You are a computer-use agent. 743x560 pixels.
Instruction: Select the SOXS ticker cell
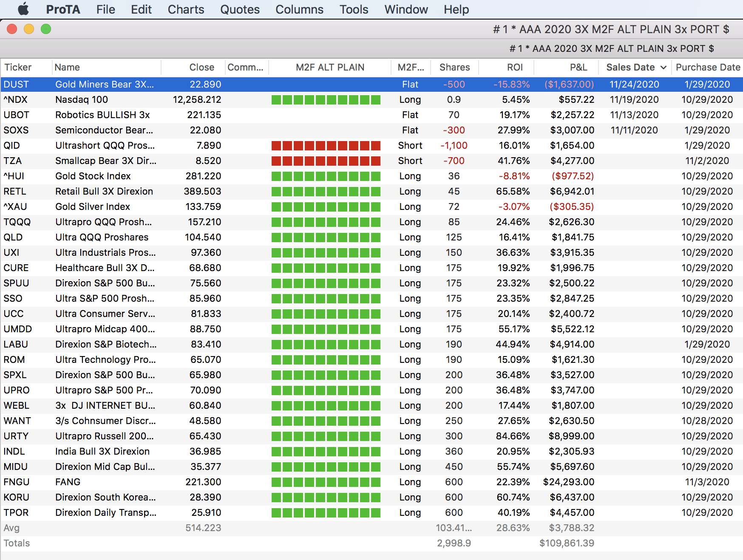coord(16,130)
